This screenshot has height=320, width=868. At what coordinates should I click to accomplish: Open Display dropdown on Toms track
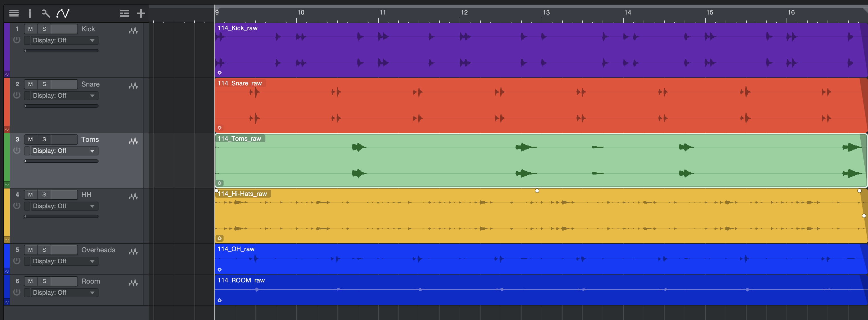64,151
